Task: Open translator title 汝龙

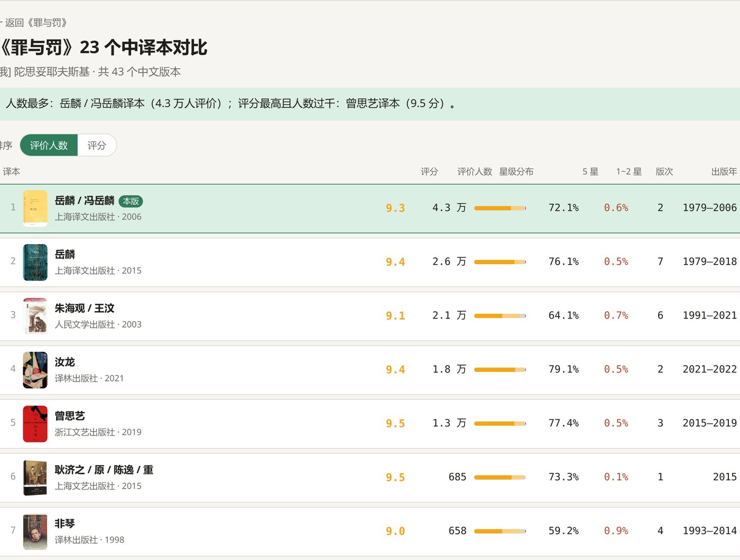Action: [x=65, y=362]
